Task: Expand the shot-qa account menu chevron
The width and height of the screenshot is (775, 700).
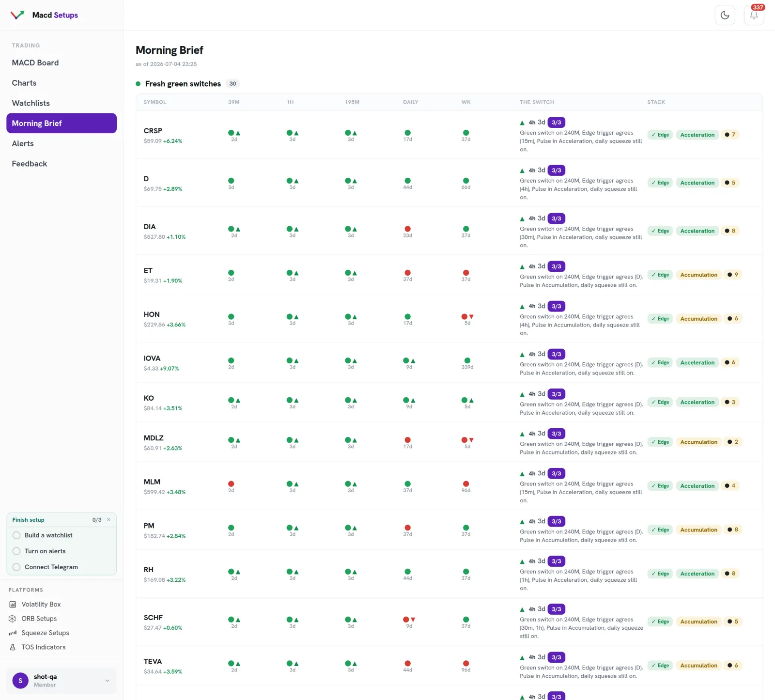Action: point(108,681)
